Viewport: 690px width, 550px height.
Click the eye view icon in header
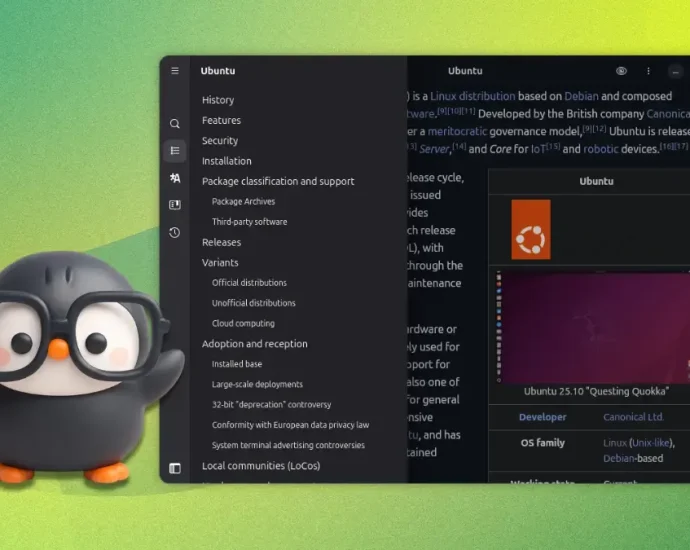[x=621, y=71]
